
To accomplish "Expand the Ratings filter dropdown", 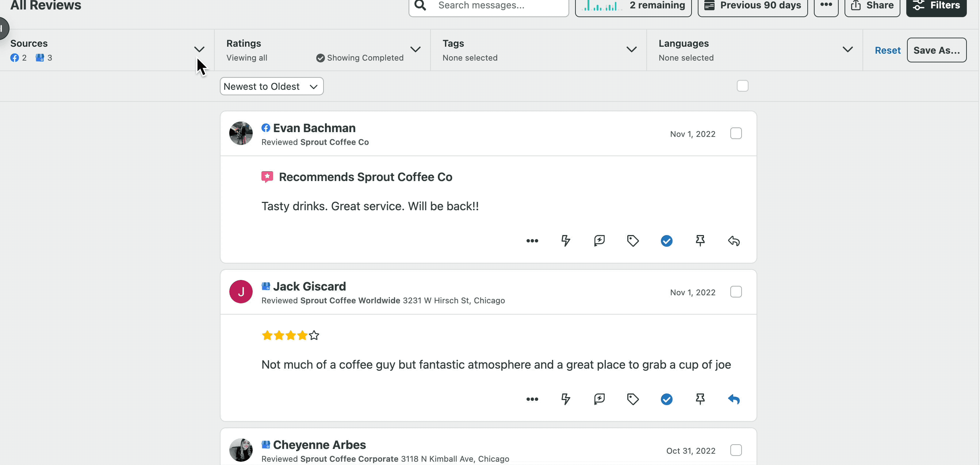I will (x=416, y=49).
